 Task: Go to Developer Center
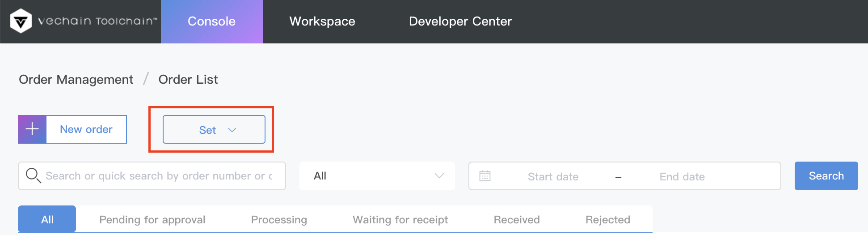[x=460, y=21]
